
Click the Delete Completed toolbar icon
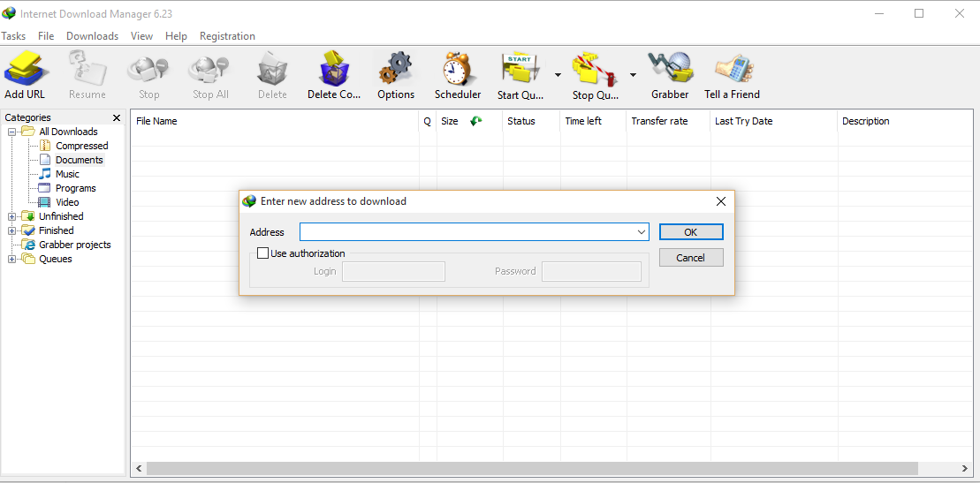tap(334, 69)
